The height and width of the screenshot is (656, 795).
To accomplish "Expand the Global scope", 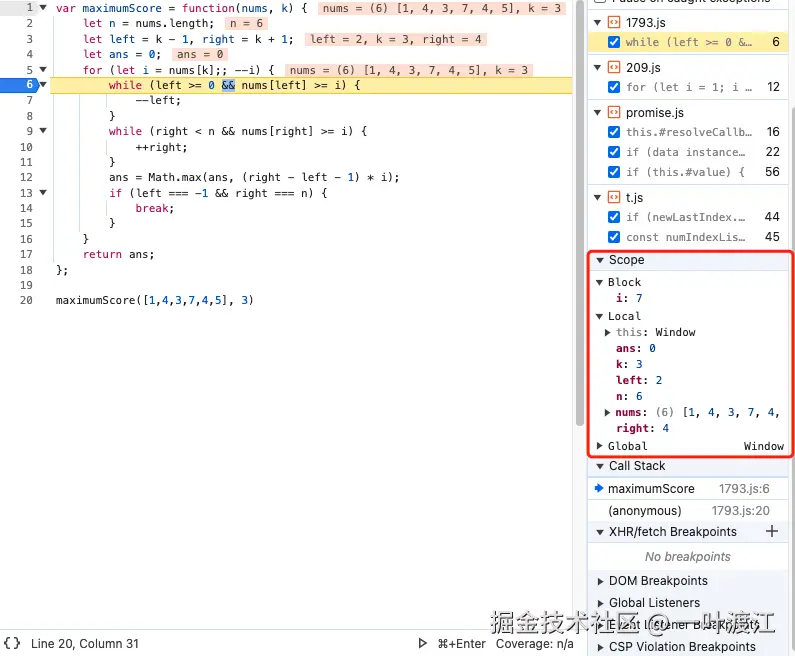I will 599,446.
